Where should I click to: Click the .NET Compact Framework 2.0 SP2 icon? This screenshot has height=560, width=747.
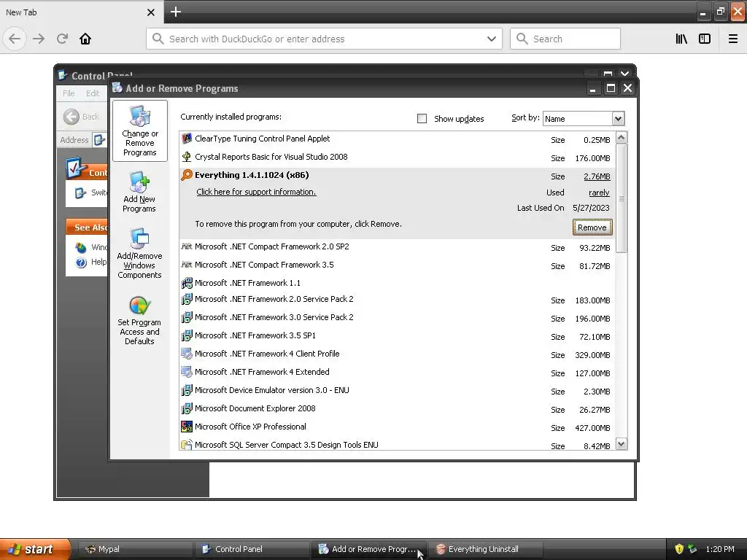pos(187,246)
